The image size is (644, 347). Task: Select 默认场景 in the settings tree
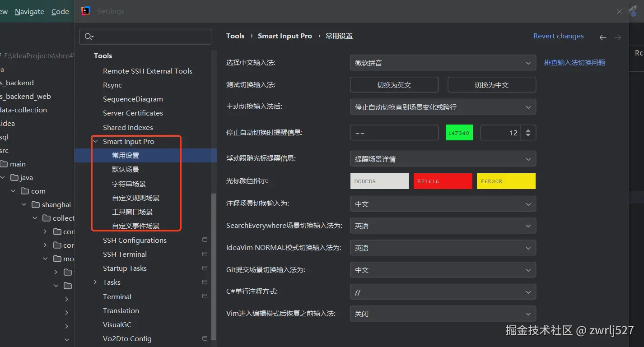[126, 169]
